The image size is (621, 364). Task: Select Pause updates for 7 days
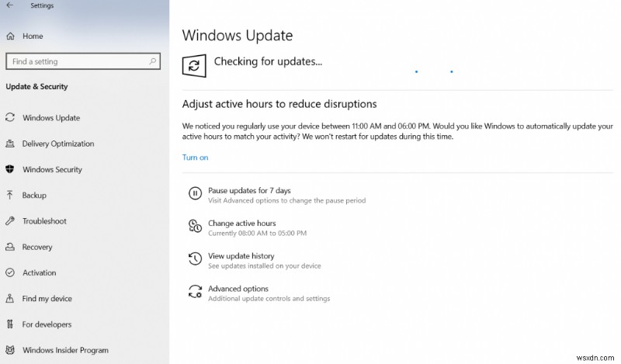[x=249, y=190]
